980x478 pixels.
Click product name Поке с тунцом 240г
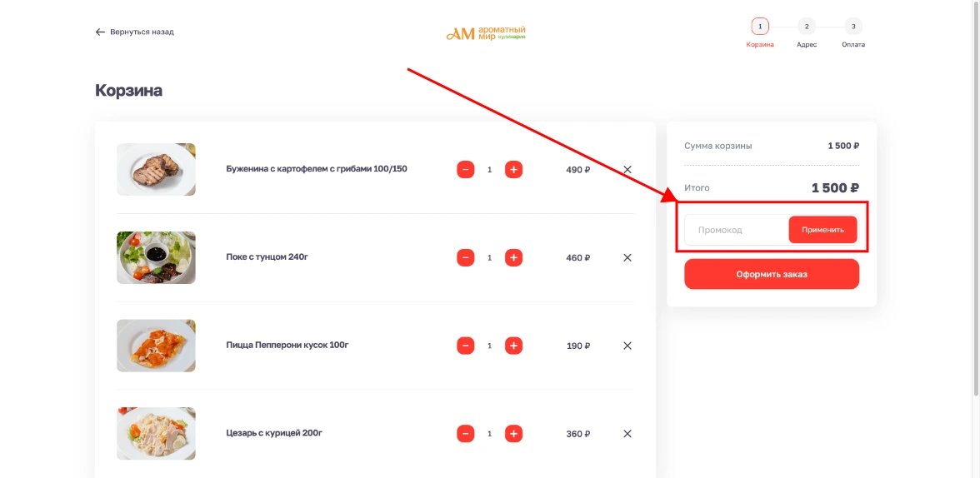pyautogui.click(x=267, y=256)
